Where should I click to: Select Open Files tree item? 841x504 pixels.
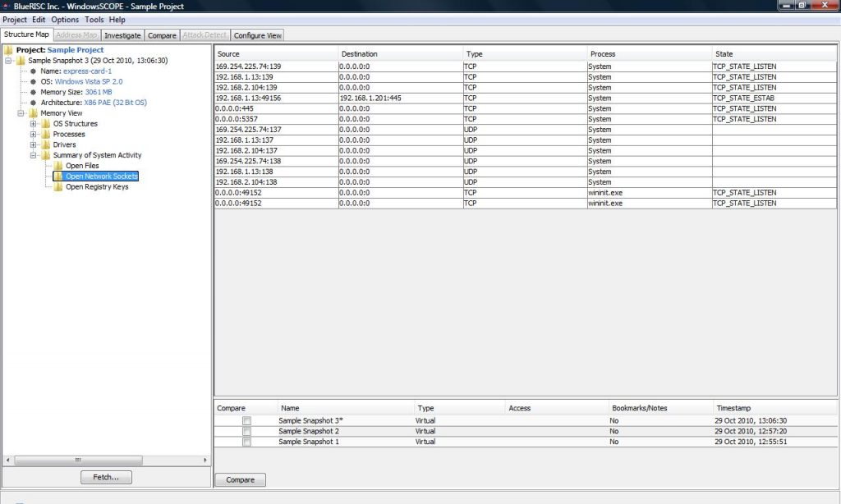point(82,166)
